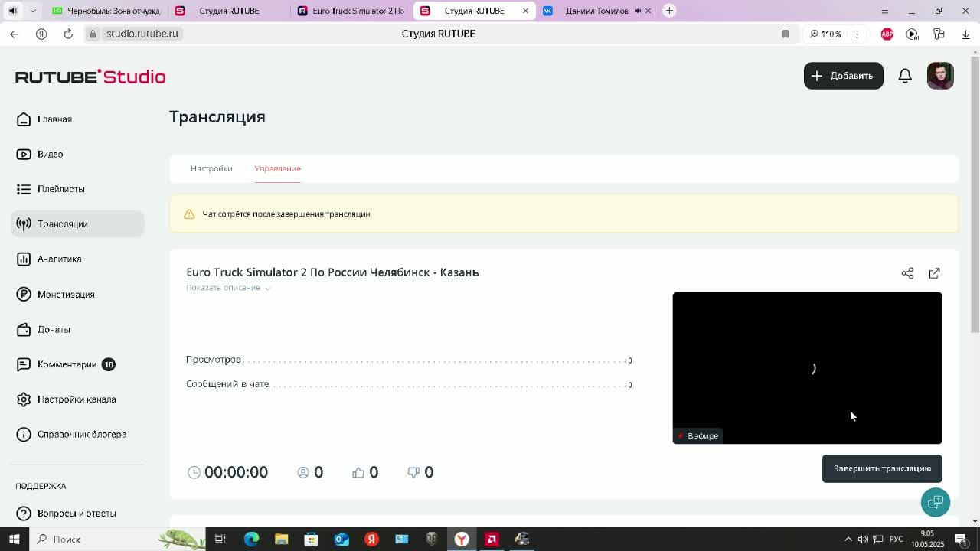This screenshot has height=551, width=980.
Task: Open Task View on taskbar
Action: [220, 539]
